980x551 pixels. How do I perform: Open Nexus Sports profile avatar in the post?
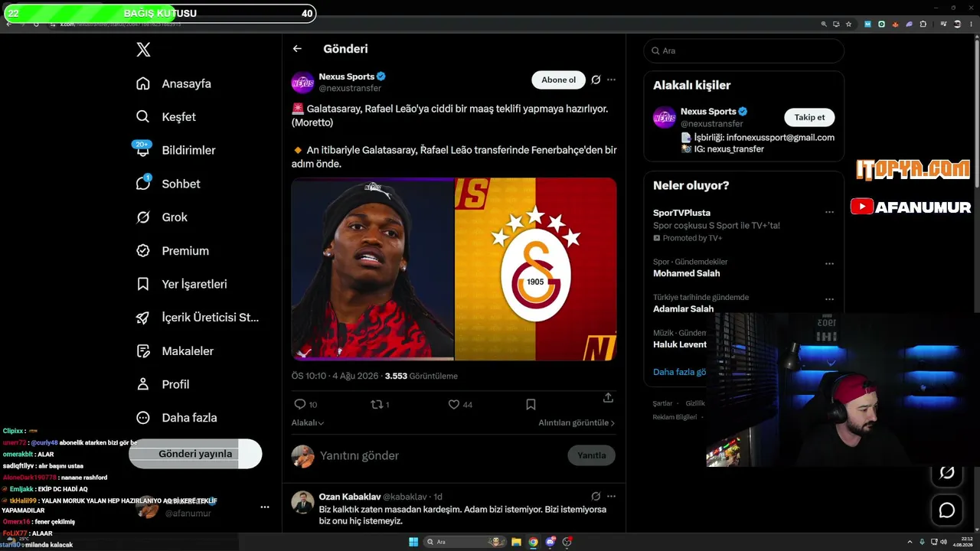[303, 83]
